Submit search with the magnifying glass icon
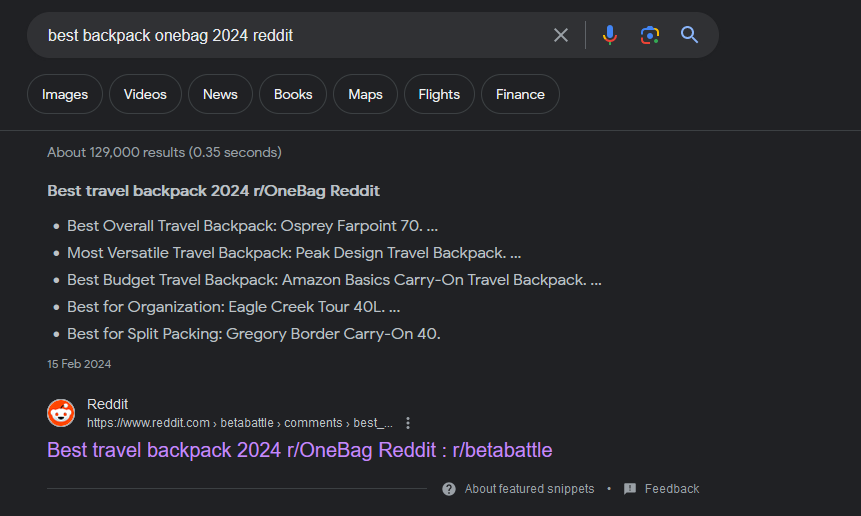The width and height of the screenshot is (861, 516). tap(689, 35)
